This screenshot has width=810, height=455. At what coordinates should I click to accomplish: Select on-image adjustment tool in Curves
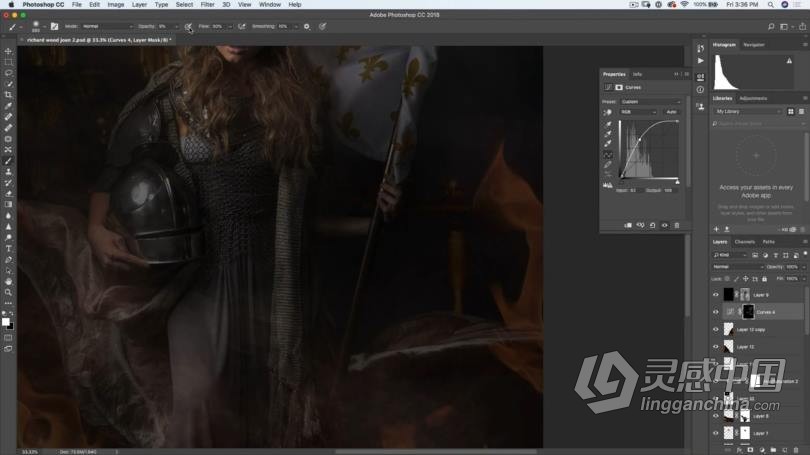(x=608, y=112)
